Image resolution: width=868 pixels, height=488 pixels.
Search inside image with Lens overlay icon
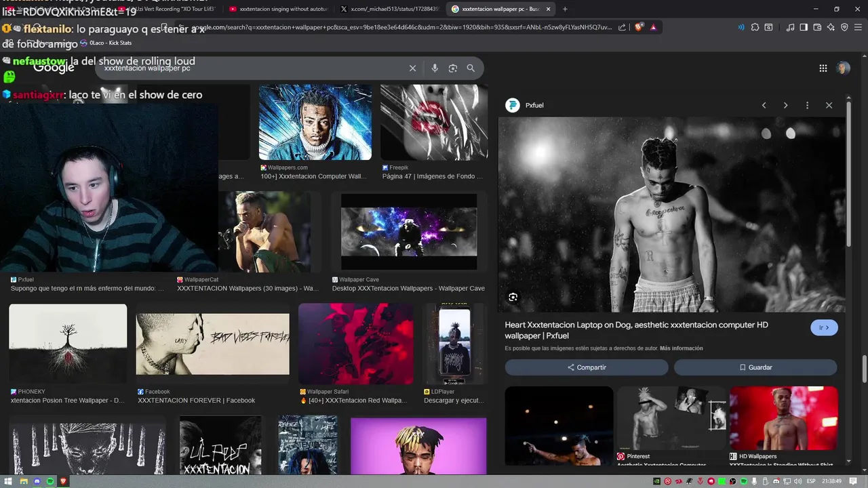(x=513, y=297)
